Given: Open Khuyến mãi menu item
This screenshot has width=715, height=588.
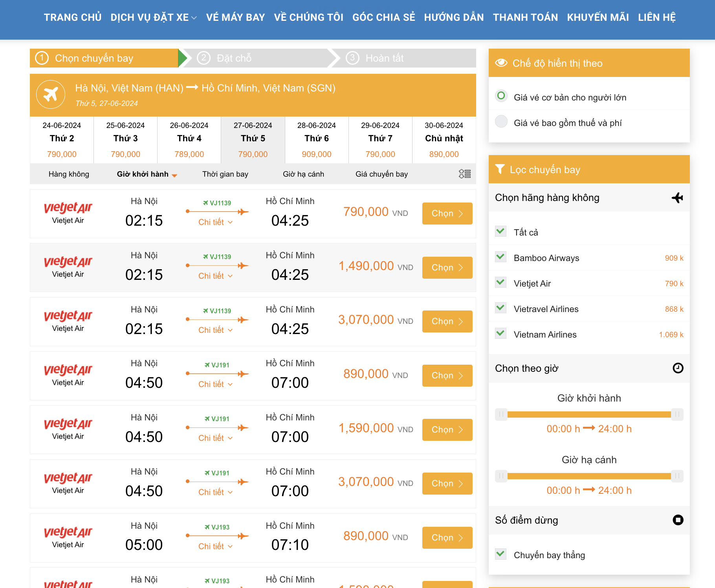Looking at the screenshot, I should click(598, 17).
